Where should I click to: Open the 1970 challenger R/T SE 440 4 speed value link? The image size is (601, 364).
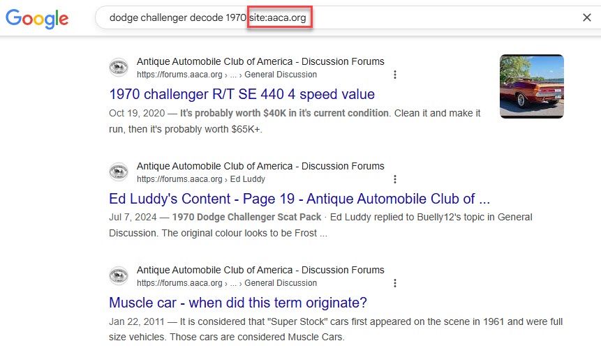[242, 94]
